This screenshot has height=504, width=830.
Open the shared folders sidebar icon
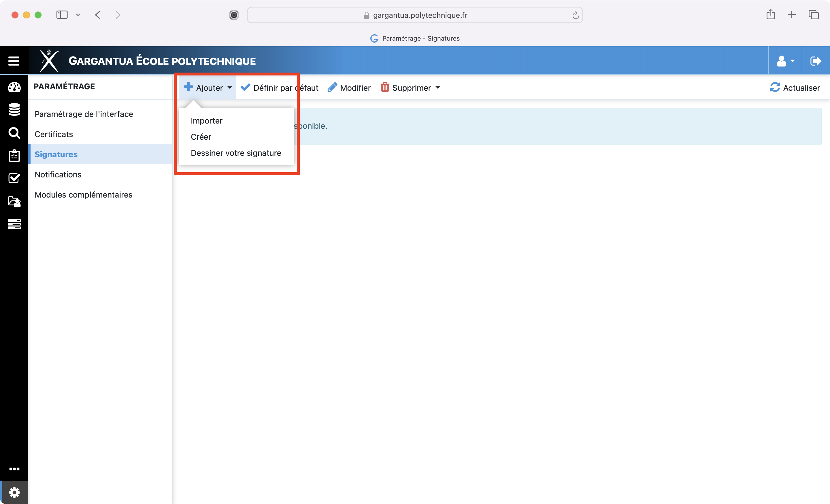(x=14, y=201)
